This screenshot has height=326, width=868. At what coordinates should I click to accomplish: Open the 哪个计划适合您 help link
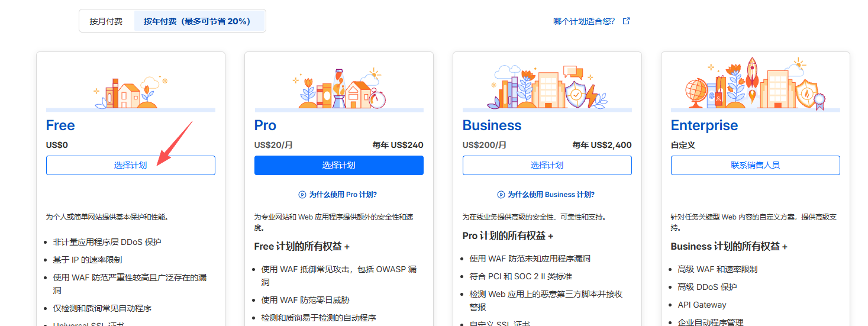pyautogui.click(x=584, y=21)
